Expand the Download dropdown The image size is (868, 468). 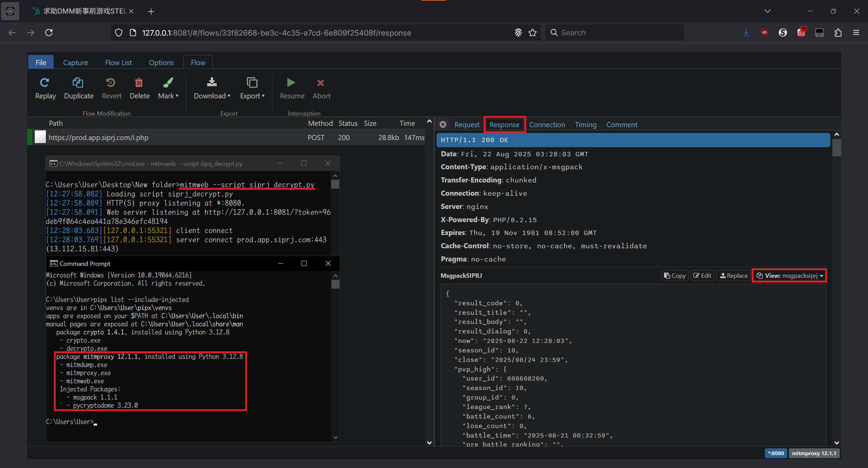point(212,96)
